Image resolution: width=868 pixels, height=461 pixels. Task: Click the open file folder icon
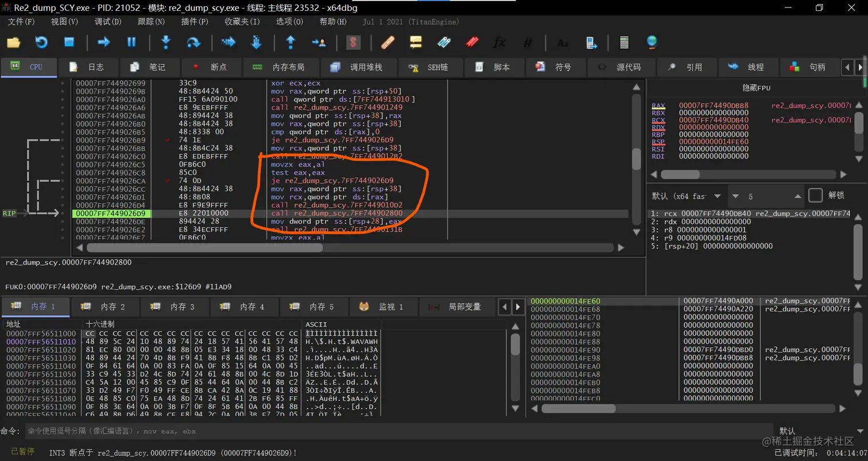coord(13,42)
